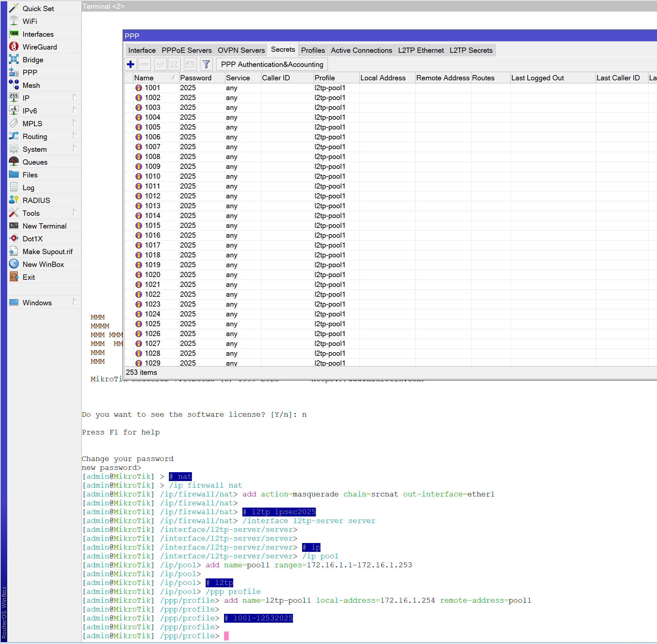Screen dimensions: 657x644
Task: Expand the IP submenu arrow
Action: pos(75,97)
